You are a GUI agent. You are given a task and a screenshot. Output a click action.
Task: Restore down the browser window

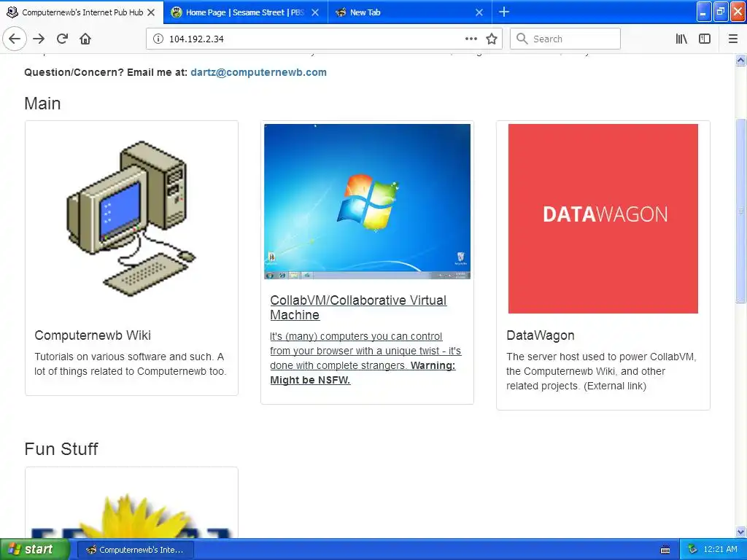pyautogui.click(x=720, y=12)
